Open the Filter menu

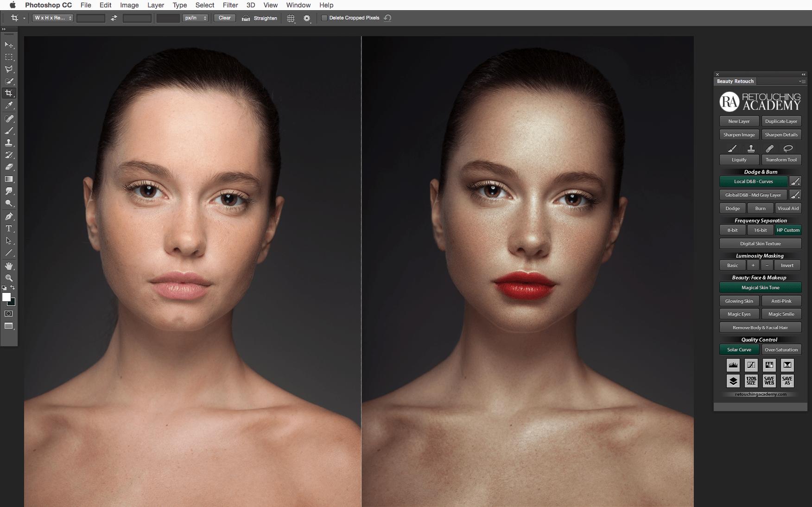tap(230, 5)
